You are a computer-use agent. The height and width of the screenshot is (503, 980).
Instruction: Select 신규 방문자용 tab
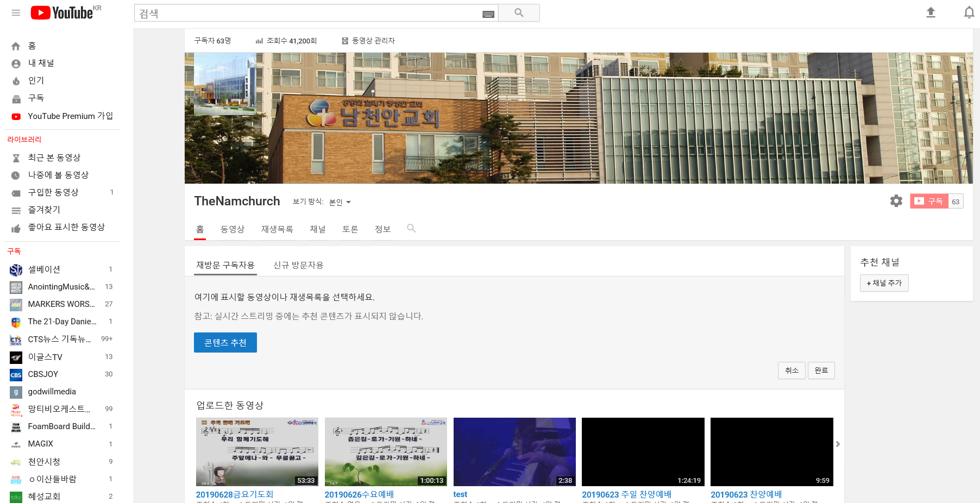coord(298,265)
